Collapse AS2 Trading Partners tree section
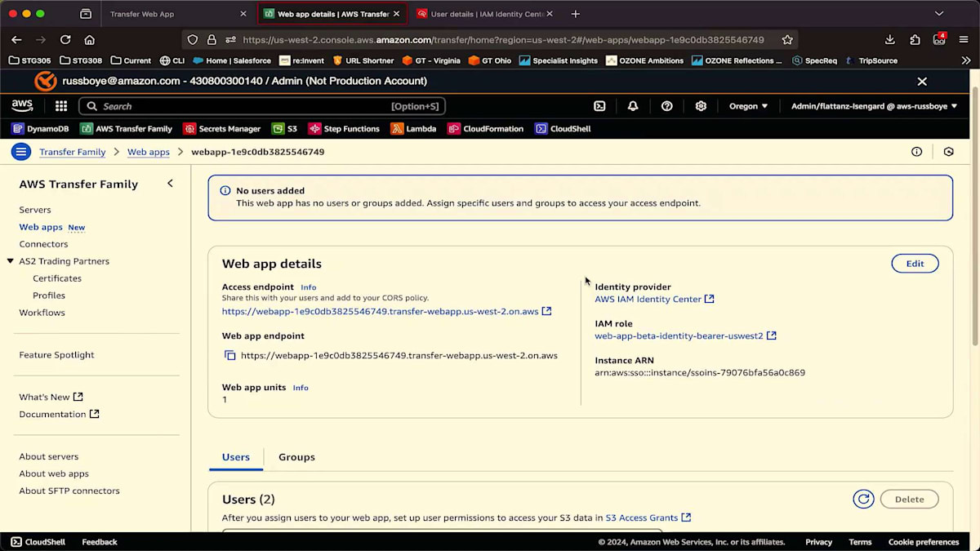980x551 pixels. click(11, 261)
